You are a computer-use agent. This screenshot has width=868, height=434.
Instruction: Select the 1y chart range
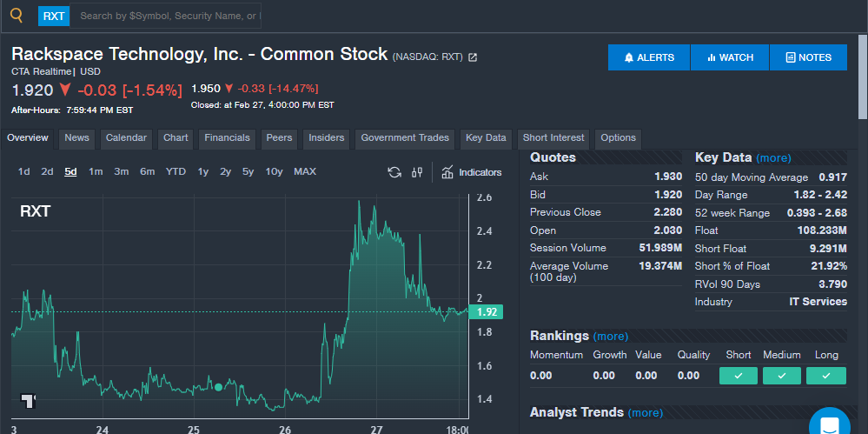202,172
